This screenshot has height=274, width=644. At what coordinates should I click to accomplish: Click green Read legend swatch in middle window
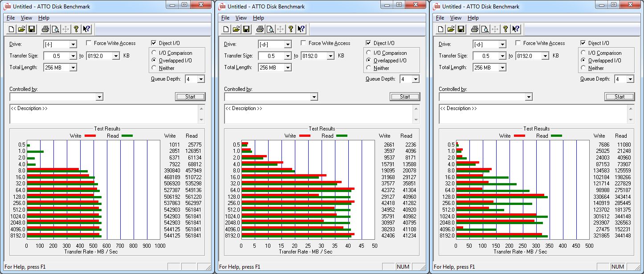tap(342, 136)
